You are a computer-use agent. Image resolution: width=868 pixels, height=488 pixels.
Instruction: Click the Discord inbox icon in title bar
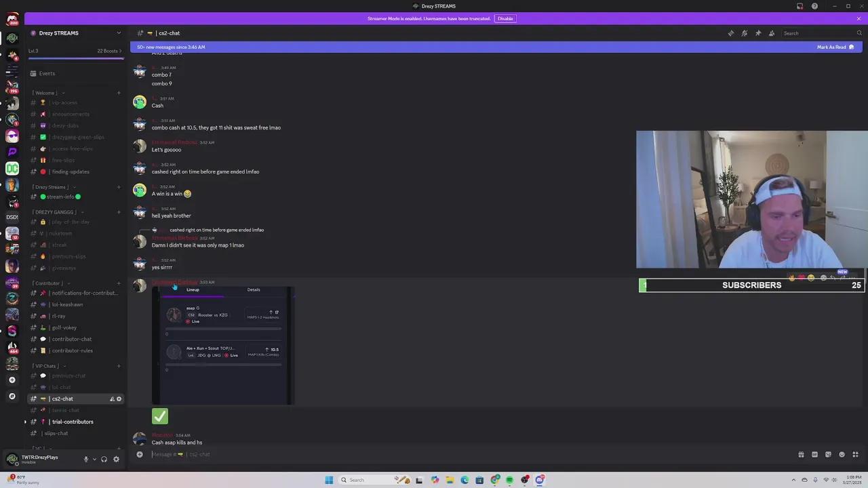coord(800,6)
